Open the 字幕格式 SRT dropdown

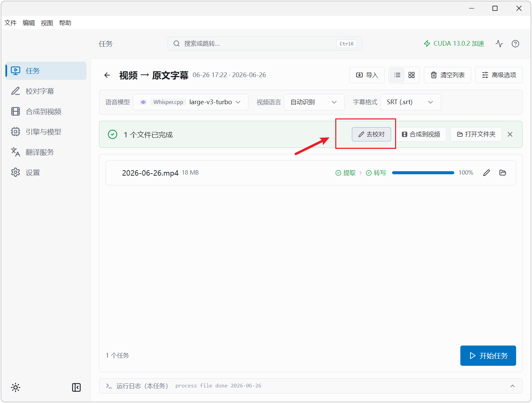point(410,102)
